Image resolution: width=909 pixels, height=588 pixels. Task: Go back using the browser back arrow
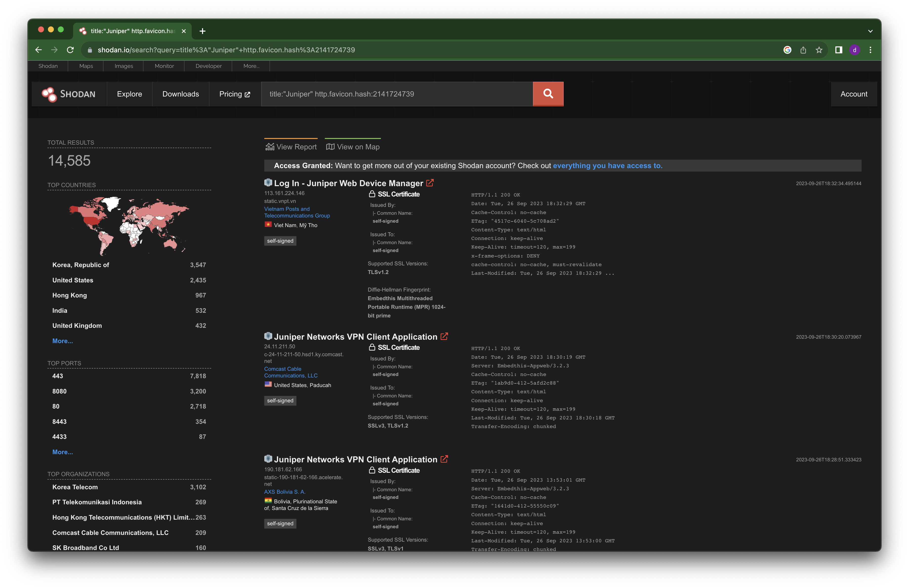pyautogui.click(x=39, y=50)
